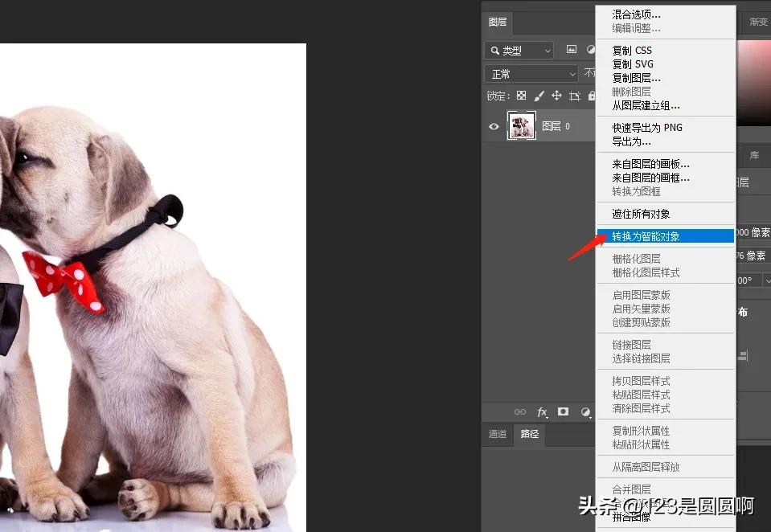Image resolution: width=771 pixels, height=532 pixels.
Task: Toggle lock transparent pixels checkerboard
Action: tap(523, 95)
